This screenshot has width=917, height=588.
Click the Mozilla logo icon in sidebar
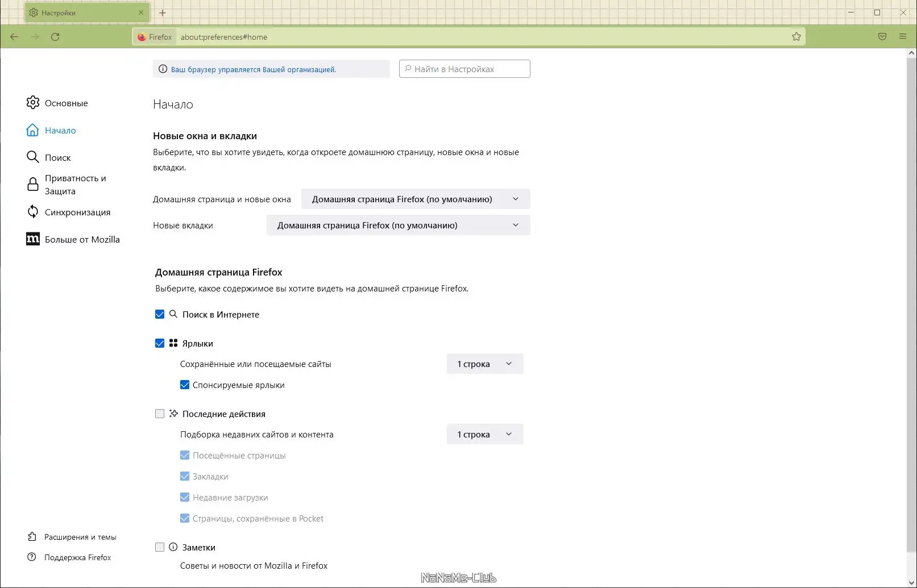(33, 239)
